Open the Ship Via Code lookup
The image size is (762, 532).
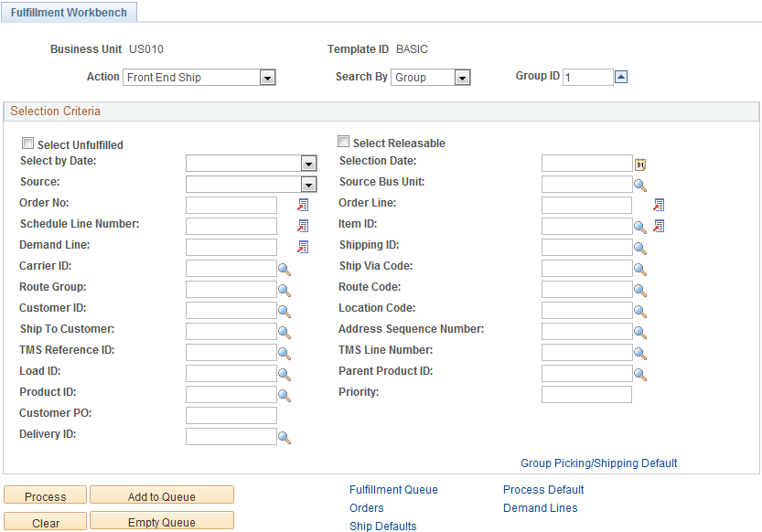(x=640, y=268)
